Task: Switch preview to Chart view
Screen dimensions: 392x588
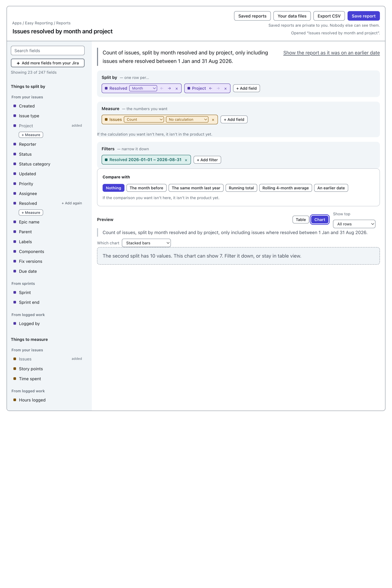Action: tap(319, 220)
